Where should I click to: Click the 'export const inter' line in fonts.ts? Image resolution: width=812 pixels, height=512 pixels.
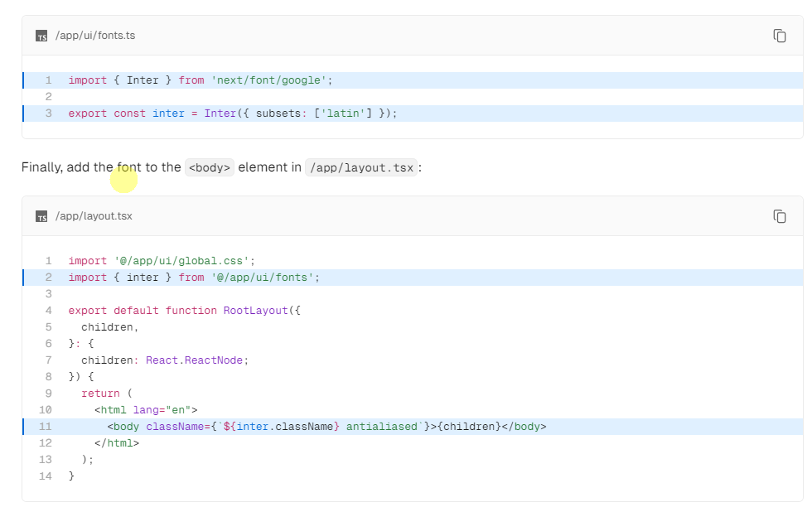pos(233,114)
